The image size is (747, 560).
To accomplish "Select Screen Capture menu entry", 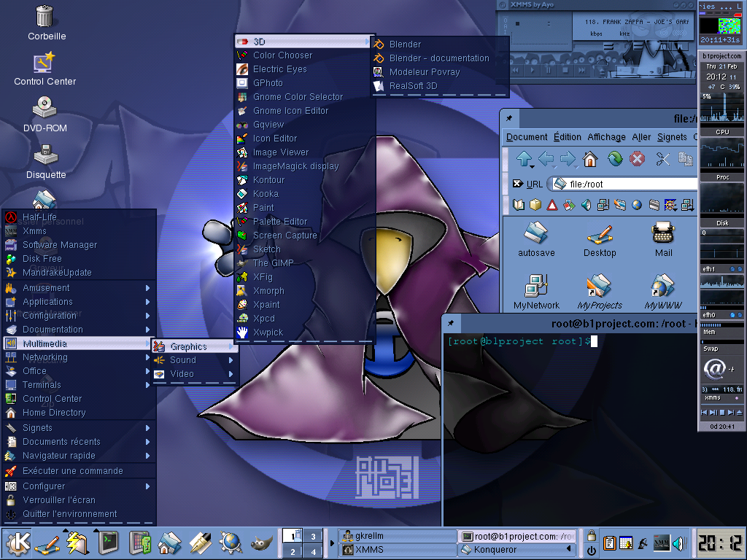I will pos(305,236).
